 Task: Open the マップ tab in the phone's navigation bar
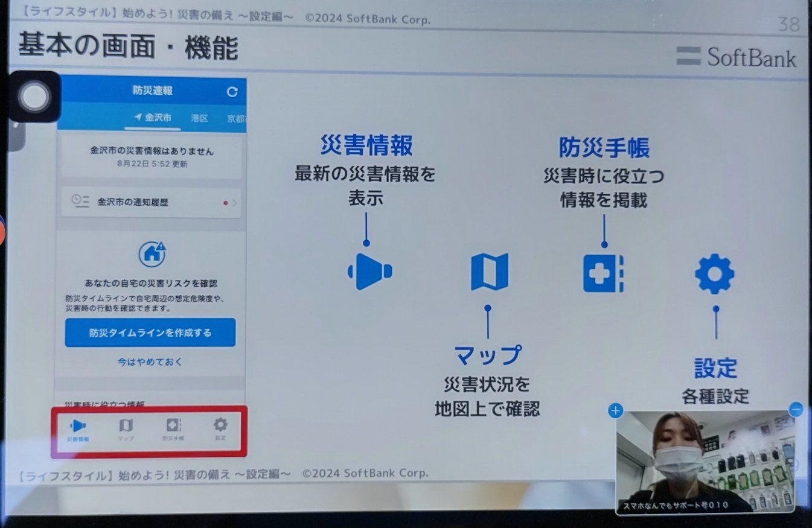pos(126,430)
